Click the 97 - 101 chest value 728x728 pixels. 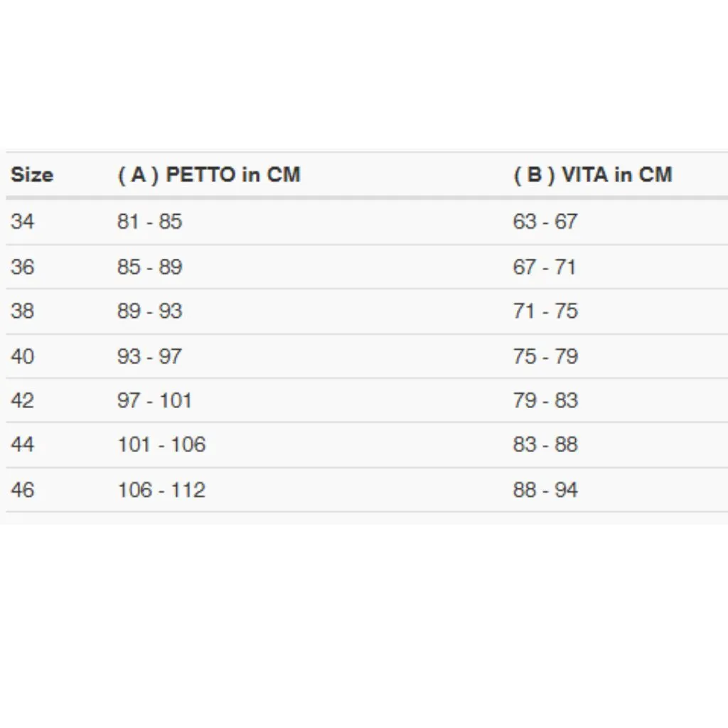[x=154, y=400]
